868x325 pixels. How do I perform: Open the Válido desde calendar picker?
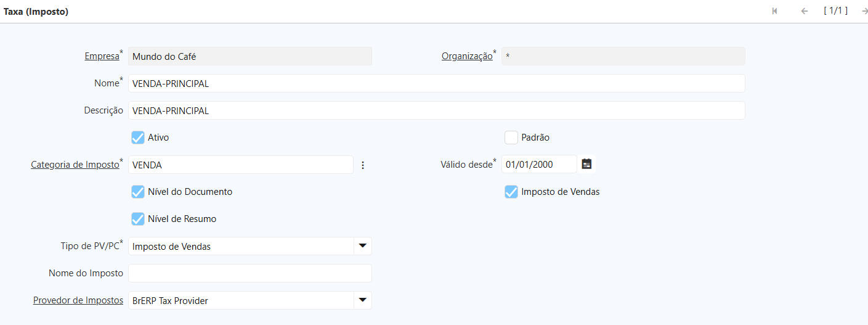[x=586, y=164]
